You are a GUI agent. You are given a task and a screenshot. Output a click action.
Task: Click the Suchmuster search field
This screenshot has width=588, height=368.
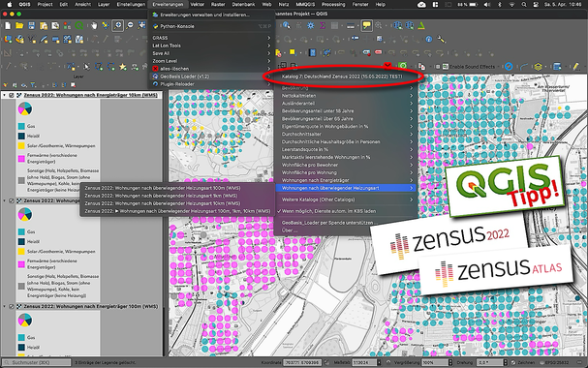37,362
